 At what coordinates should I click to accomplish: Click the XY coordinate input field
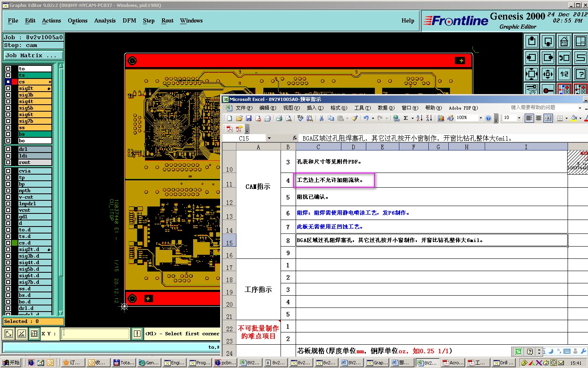(x=96, y=334)
